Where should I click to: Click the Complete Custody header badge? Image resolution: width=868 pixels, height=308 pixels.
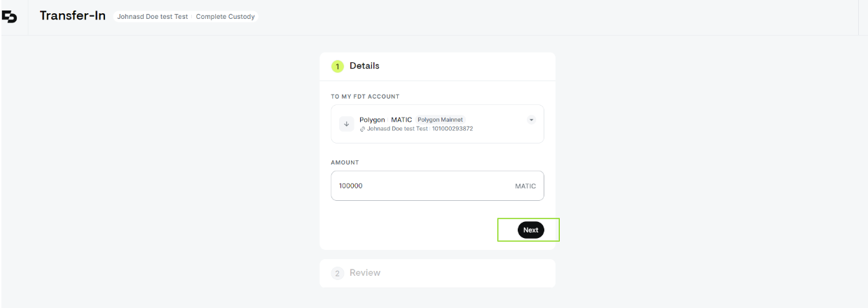tap(226, 16)
